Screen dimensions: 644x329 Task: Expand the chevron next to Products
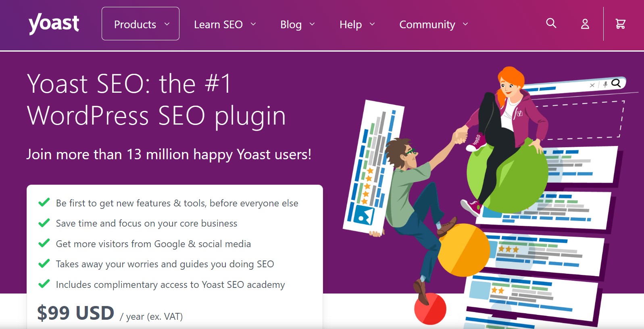pyautogui.click(x=167, y=24)
